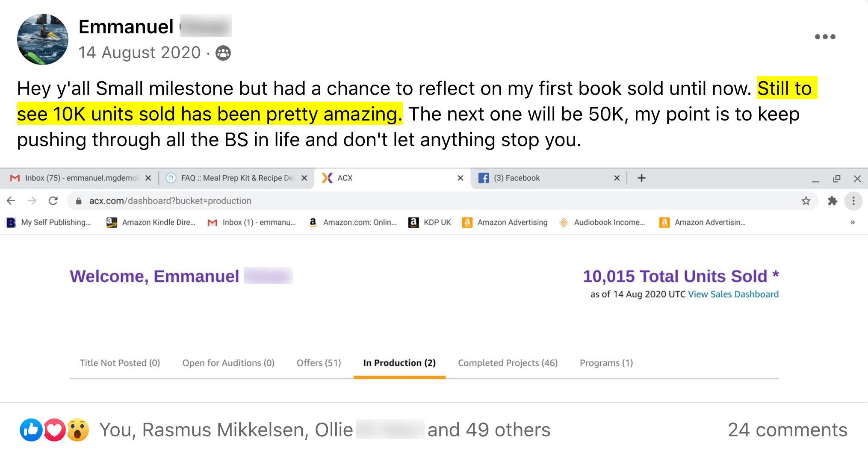Viewport: 868px width, 456px height.
Task: Reload the ACX dashboard page
Action: coord(53,201)
